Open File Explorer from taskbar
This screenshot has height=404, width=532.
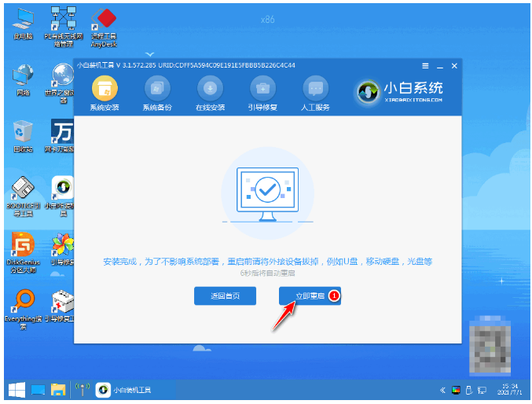point(58,390)
